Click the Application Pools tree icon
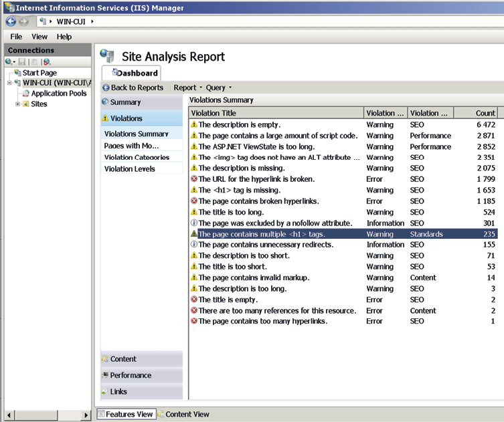 coord(26,94)
